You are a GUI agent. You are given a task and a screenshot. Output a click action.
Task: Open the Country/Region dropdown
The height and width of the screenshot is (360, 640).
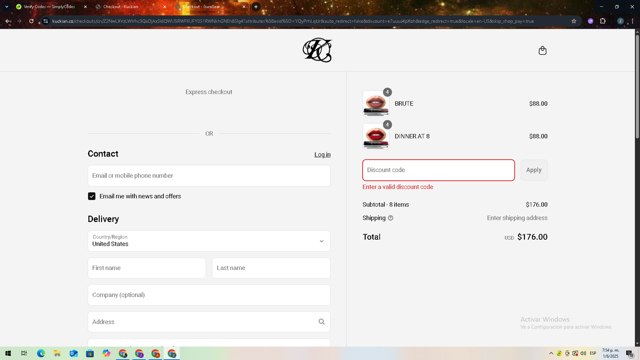pyautogui.click(x=209, y=241)
